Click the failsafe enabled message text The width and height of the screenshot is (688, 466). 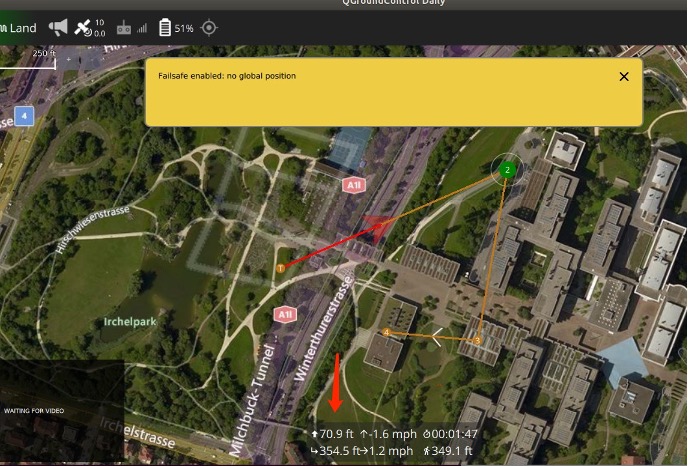[227, 76]
